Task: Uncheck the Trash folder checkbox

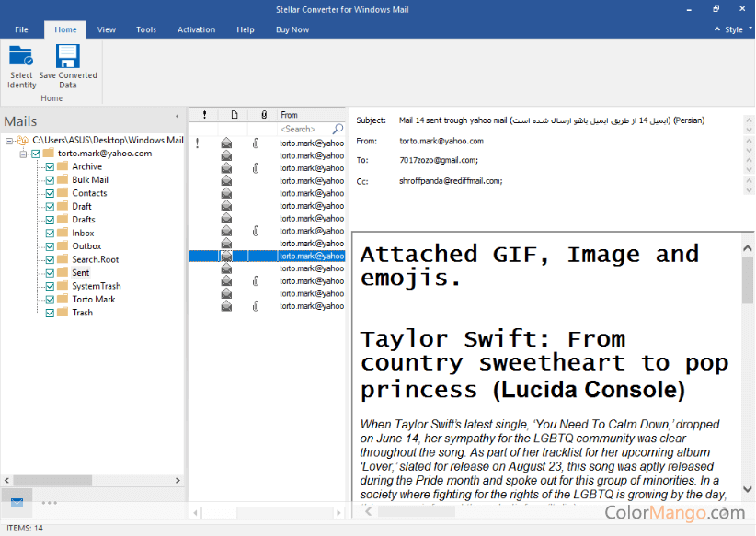Action: tap(50, 313)
